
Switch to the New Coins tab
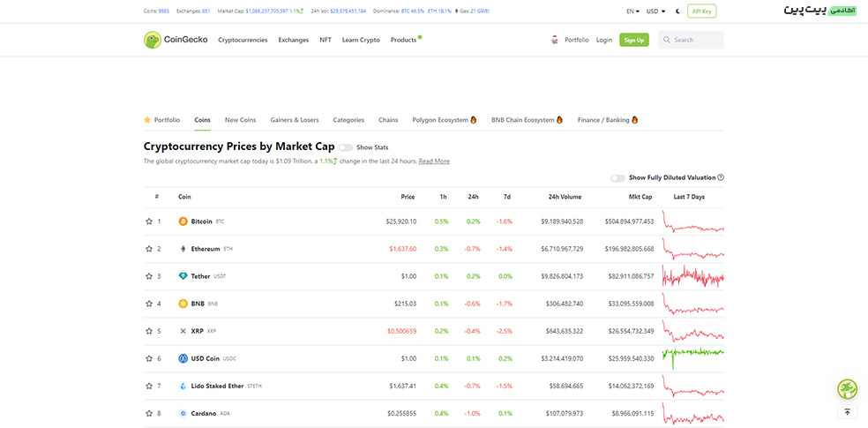click(240, 120)
